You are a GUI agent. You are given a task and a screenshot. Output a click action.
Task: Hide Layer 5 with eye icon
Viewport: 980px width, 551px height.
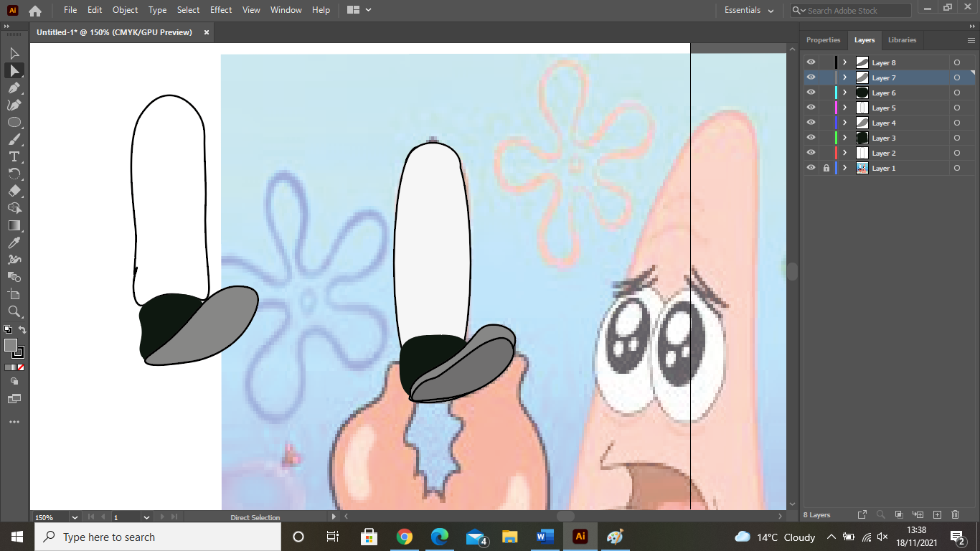click(811, 108)
